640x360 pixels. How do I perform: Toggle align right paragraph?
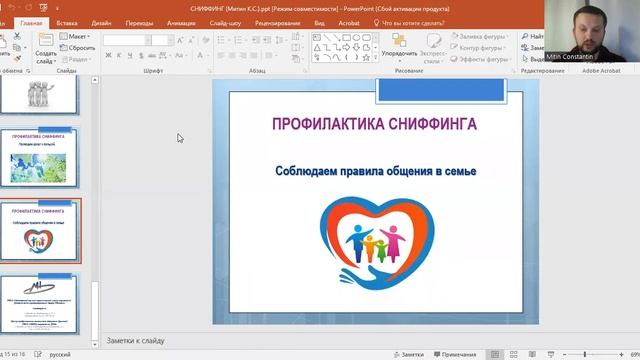242,55
